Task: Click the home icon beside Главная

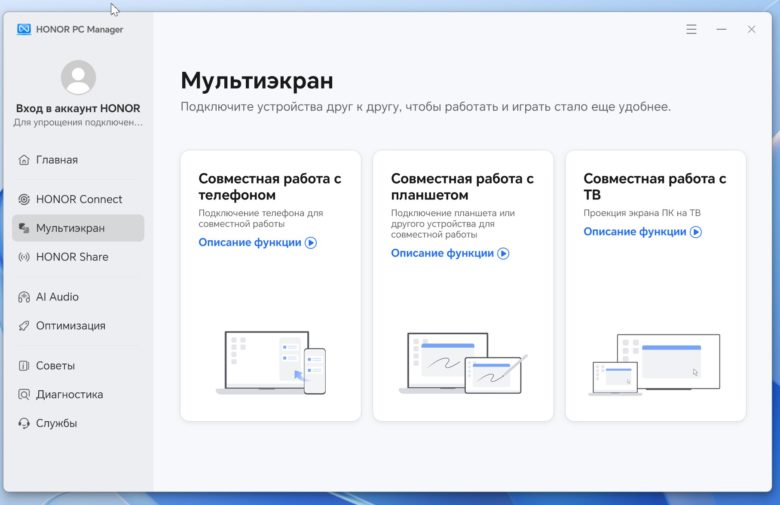Action: pos(23,160)
